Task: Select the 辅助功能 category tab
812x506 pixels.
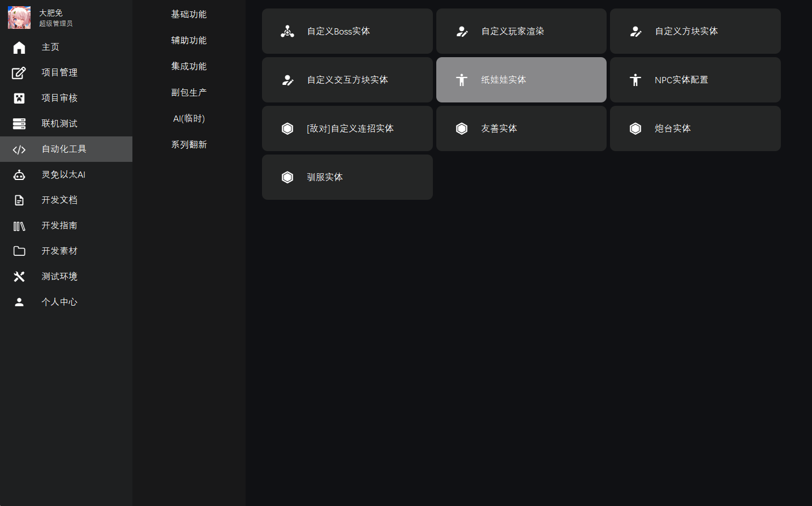Action: click(x=189, y=41)
